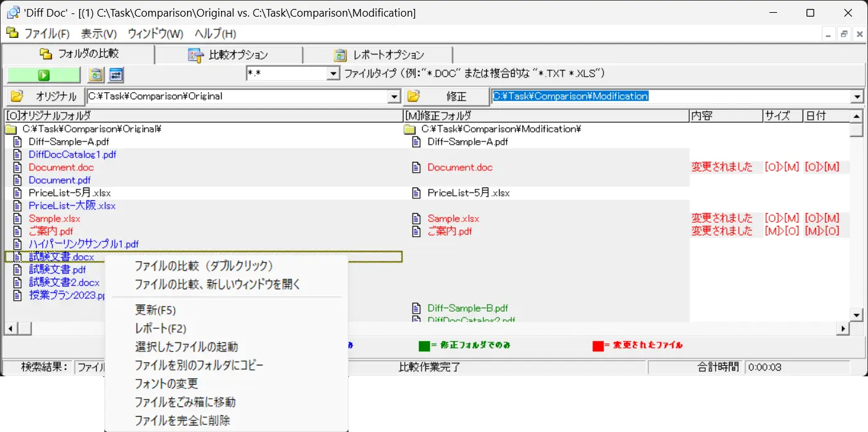Click the サイズ column header

783,116
